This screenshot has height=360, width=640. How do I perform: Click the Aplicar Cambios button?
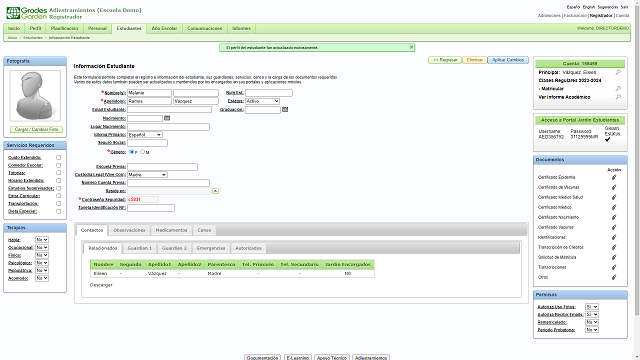coord(508,60)
